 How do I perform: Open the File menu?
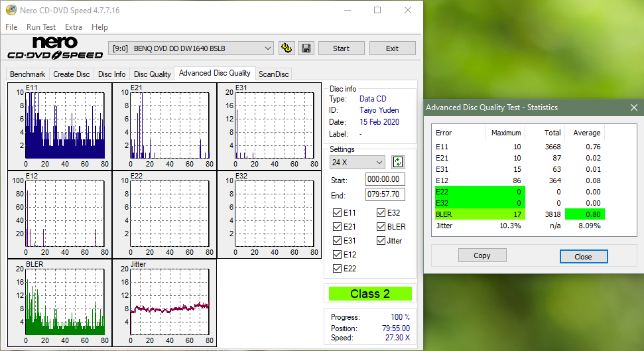11,27
